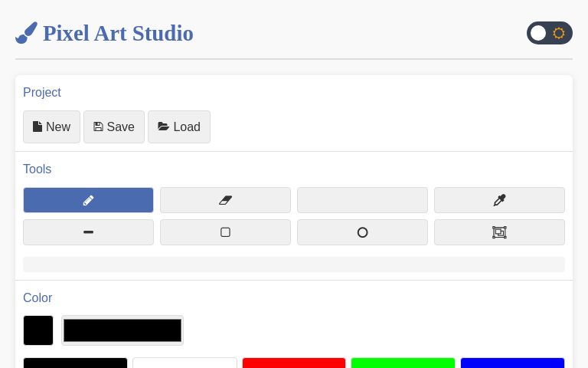Activate the Selection marquee tool
Screen dimensions: 588x368
[x=499, y=232]
